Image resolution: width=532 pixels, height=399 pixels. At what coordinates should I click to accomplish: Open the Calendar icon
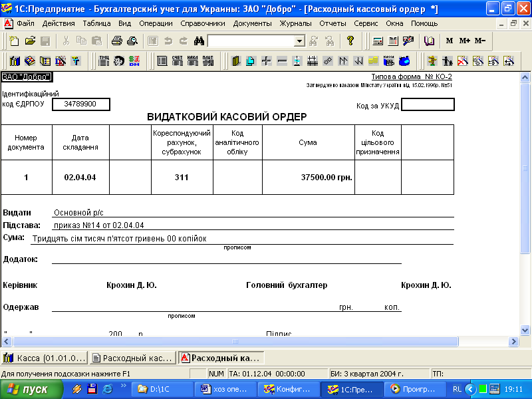[393, 41]
